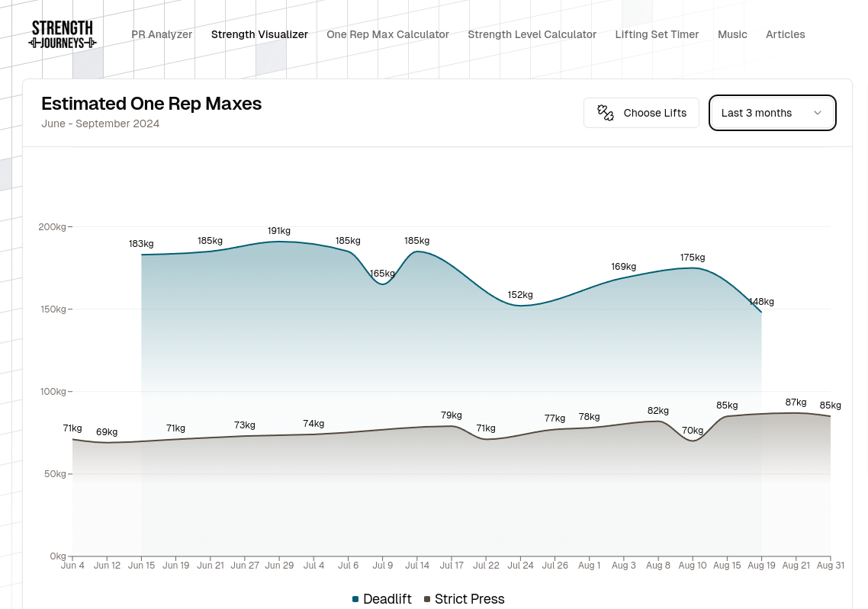Image resolution: width=868 pixels, height=609 pixels.
Task: Toggle the Deadlift series visibility in legend
Action: pos(387,599)
